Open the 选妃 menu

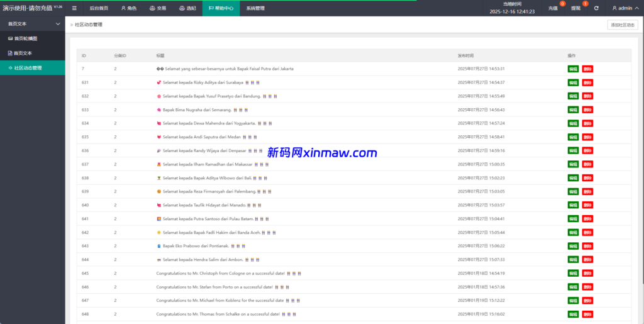[x=187, y=8]
